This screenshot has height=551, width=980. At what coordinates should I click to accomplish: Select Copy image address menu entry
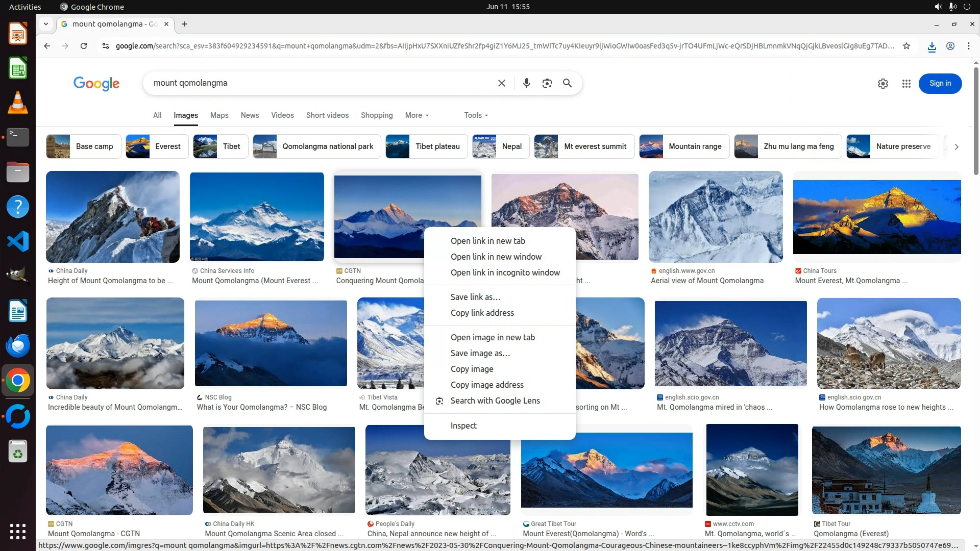486,385
